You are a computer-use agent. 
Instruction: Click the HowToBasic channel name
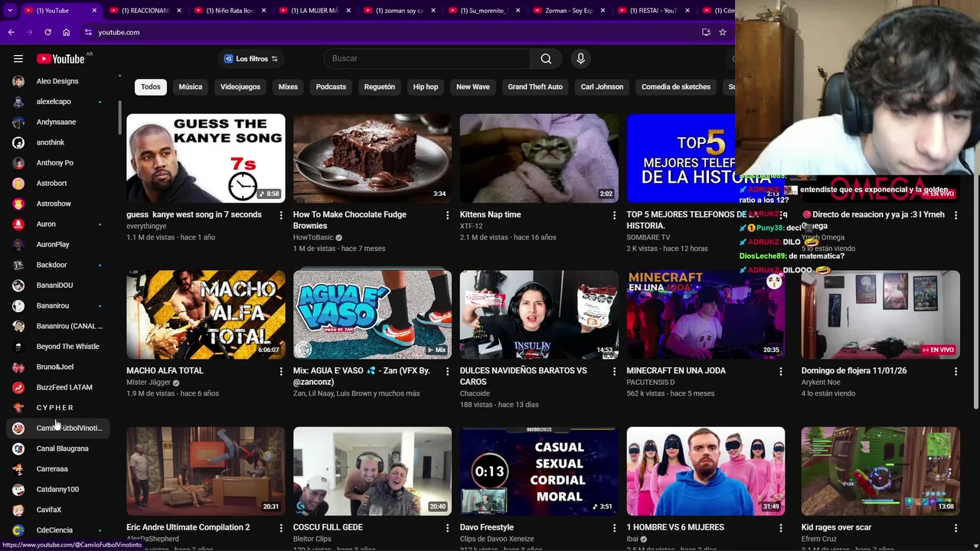click(313, 238)
